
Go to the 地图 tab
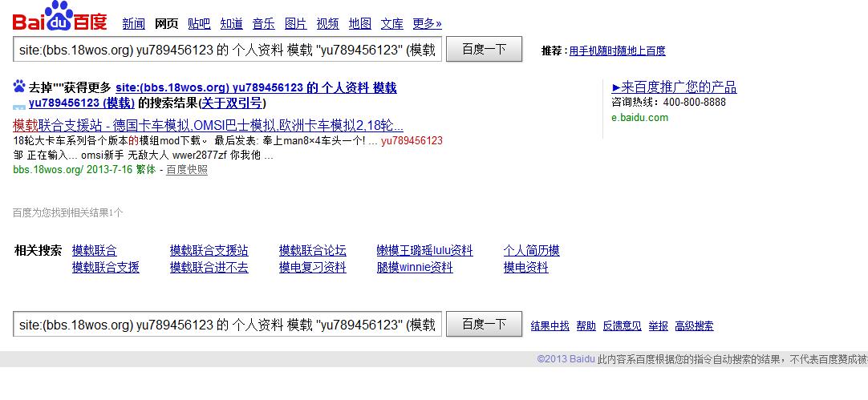tap(360, 24)
